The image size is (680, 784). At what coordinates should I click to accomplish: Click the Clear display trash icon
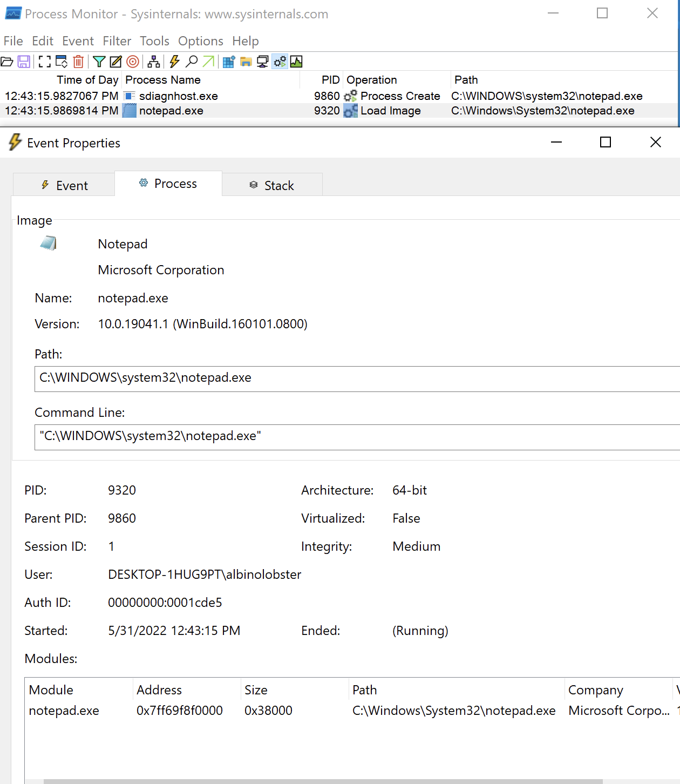point(78,62)
